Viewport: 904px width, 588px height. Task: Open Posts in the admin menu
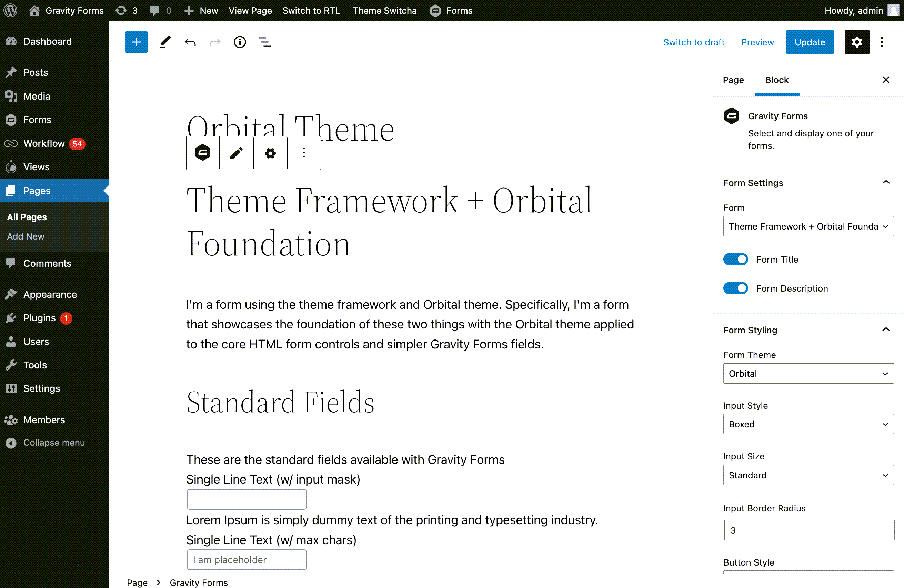54,72
